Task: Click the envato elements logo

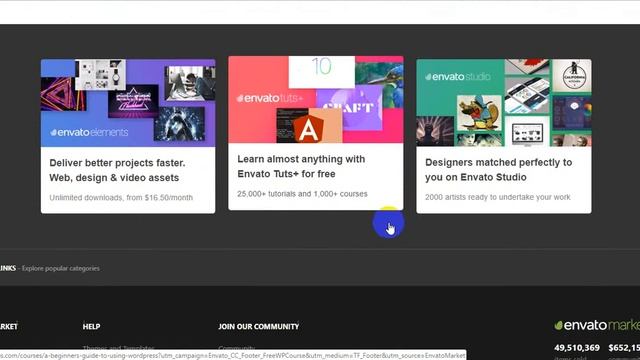Action: 89,132
